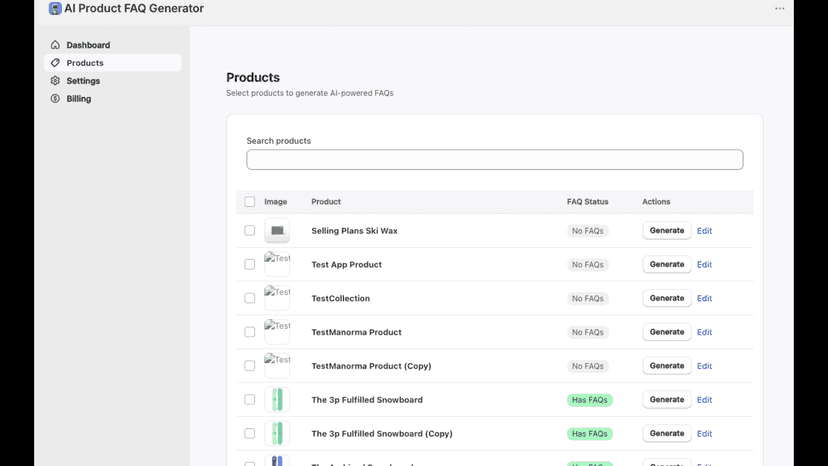Click TestManorma Product (Copy) image thumbnail

[x=277, y=366]
